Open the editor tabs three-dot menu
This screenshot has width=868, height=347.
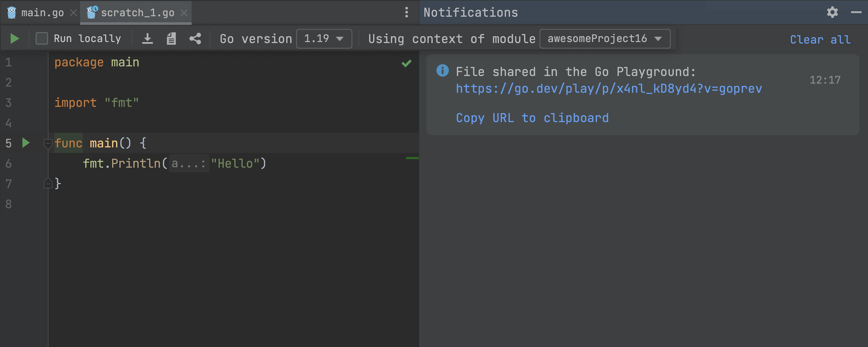tap(407, 12)
